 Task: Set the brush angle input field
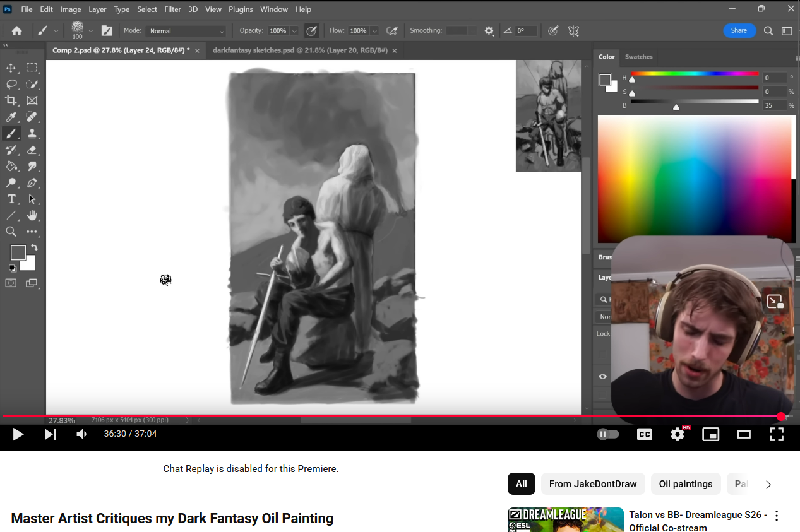coord(526,31)
